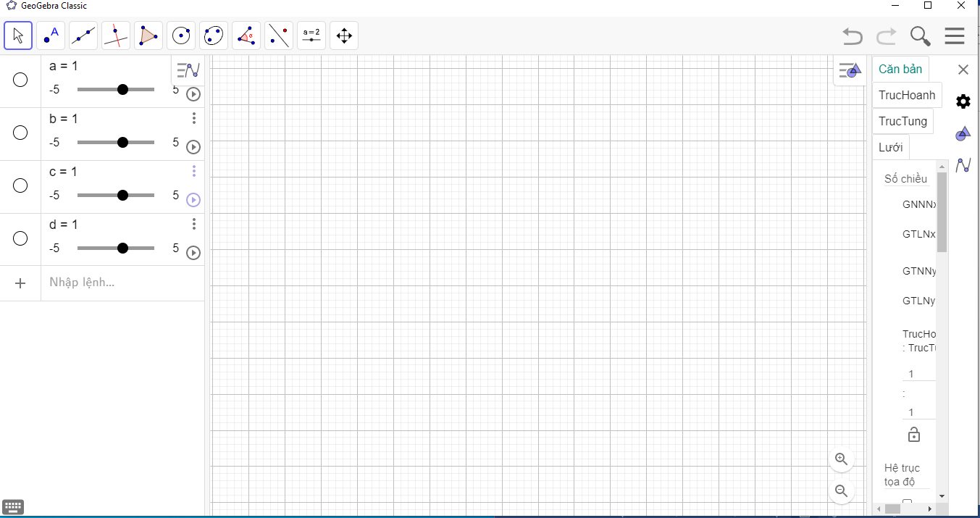Pick the Polygon tool
Image resolution: width=980 pixels, height=518 pixels.
pos(148,35)
